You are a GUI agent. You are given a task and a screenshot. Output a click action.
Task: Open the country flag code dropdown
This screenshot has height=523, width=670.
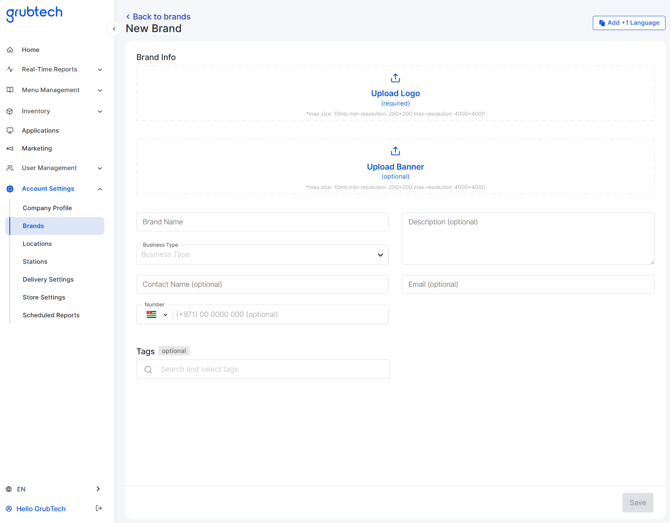tap(157, 314)
